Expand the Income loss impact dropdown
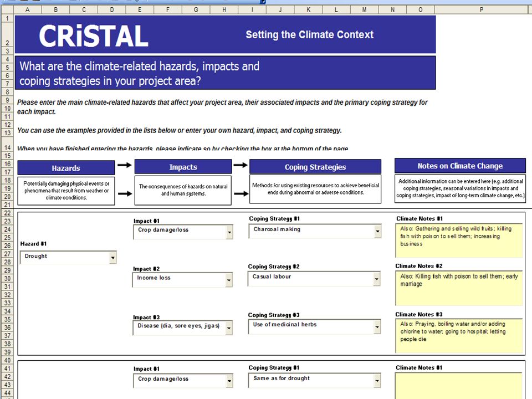Image resolution: width=532 pixels, height=399 pixels. point(229,280)
